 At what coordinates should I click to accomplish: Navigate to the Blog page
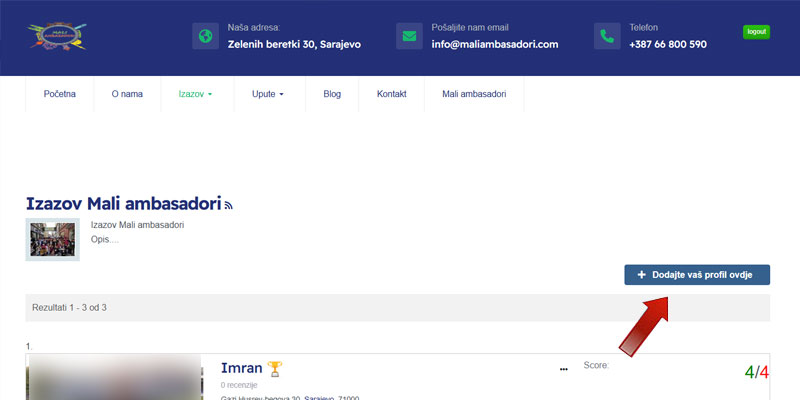(x=332, y=94)
